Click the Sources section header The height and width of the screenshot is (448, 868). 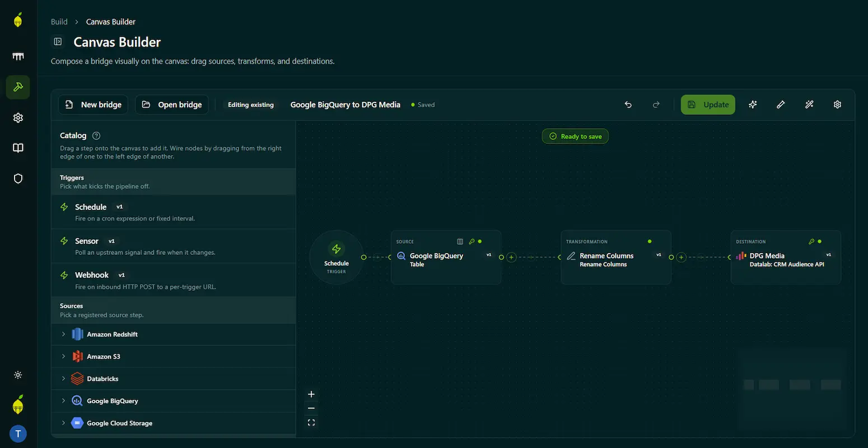(x=173, y=310)
